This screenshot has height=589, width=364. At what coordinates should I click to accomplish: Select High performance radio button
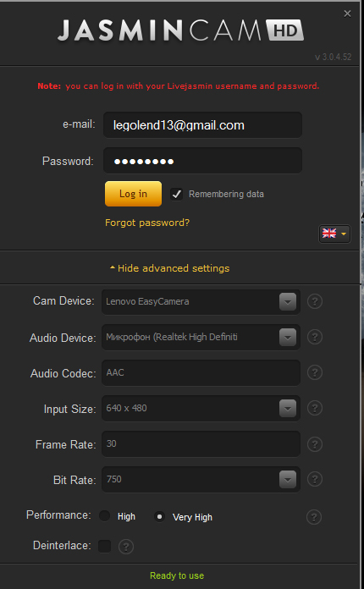104,516
